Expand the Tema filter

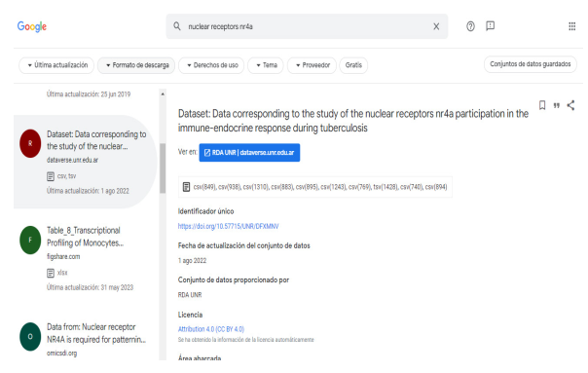[x=266, y=65]
